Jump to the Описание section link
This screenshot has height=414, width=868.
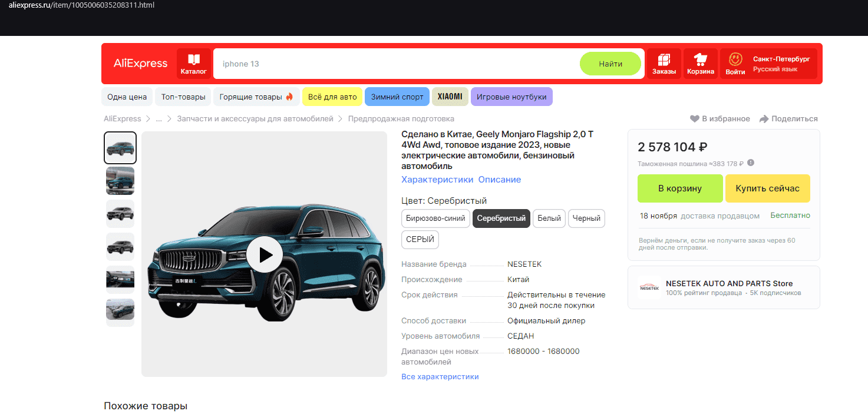coord(500,180)
